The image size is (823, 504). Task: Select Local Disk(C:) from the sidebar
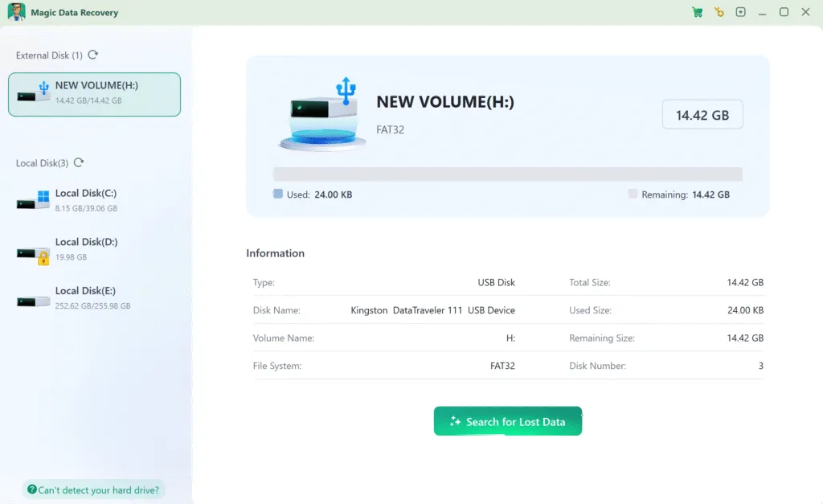pyautogui.click(x=88, y=199)
